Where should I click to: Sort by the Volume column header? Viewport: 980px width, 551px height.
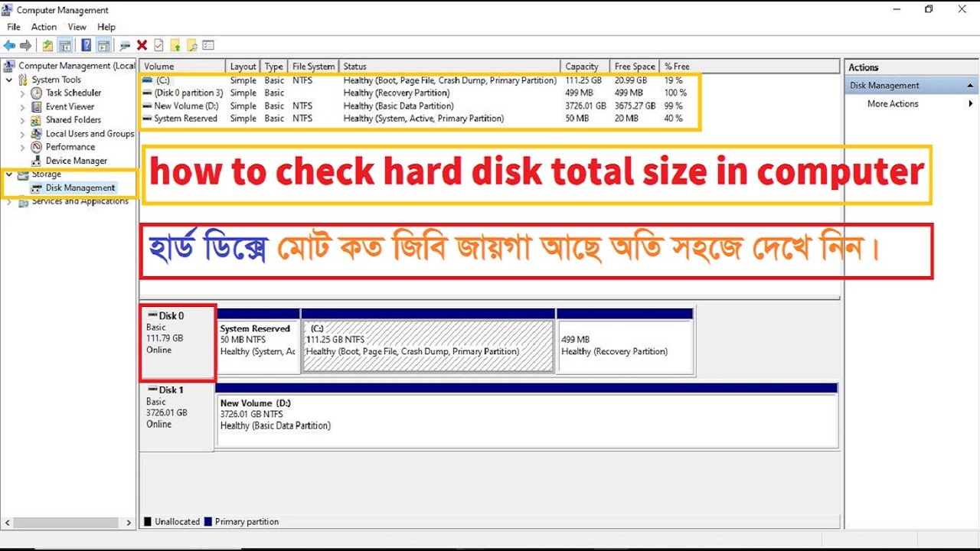[183, 67]
